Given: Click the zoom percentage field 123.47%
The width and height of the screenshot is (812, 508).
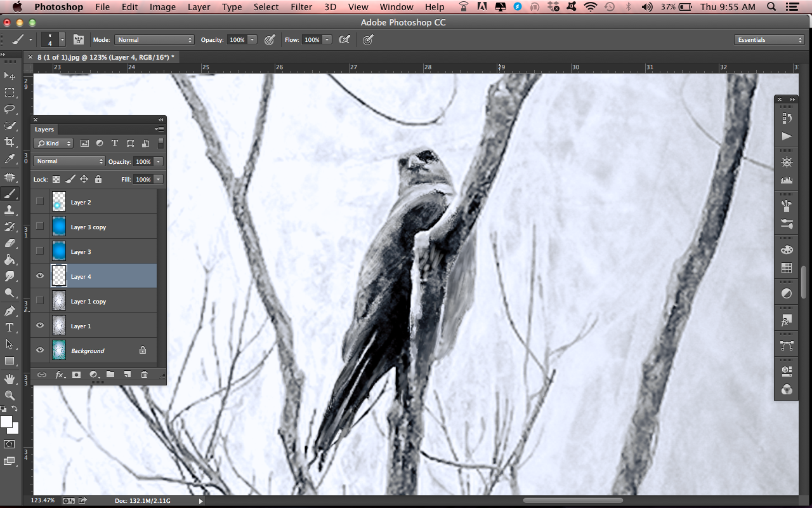Looking at the screenshot, I should click(43, 500).
